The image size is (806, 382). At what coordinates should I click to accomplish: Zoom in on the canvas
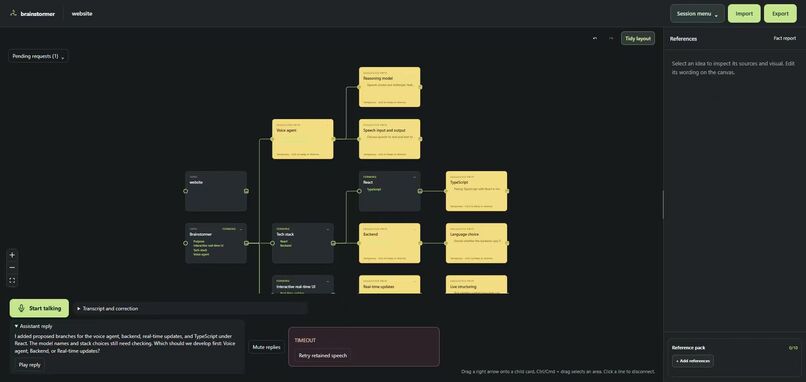click(12, 255)
